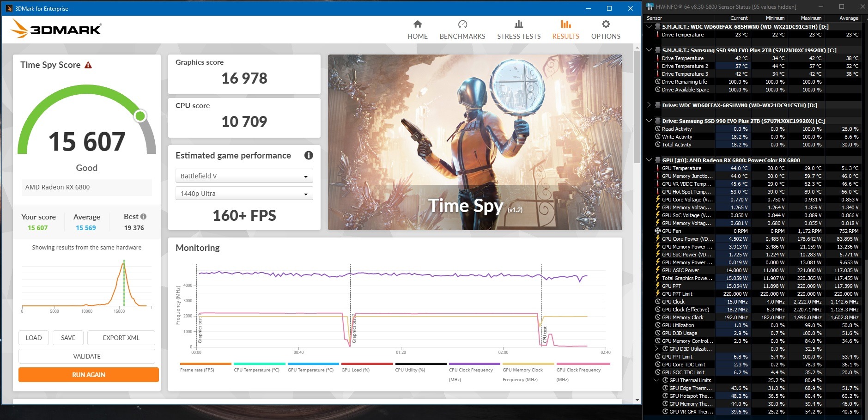This screenshot has width=868, height=420.
Task: Click the yellow GPU Memory Clock Frequency legend swatch
Action: (x=528, y=364)
